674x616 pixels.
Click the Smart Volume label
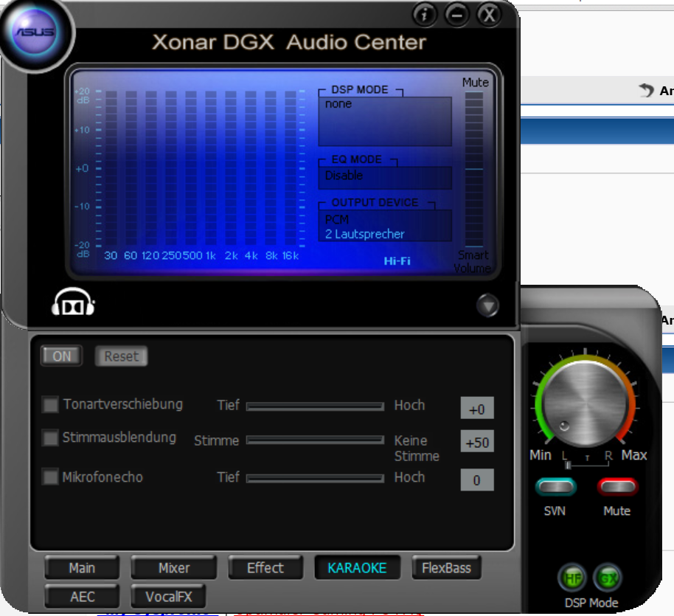tap(473, 262)
